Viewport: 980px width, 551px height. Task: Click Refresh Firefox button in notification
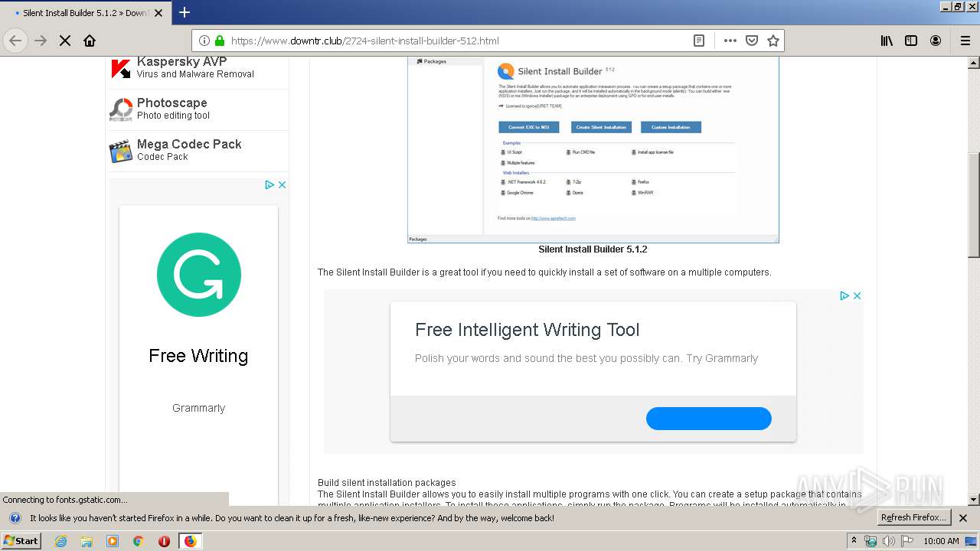(x=914, y=518)
